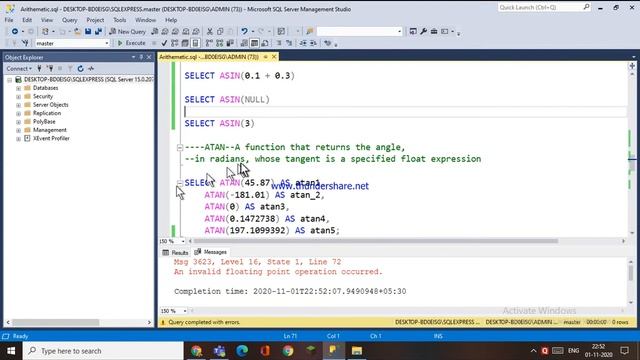This screenshot has height=360, width=640.
Task: Open the Tools menu
Action: point(120,20)
